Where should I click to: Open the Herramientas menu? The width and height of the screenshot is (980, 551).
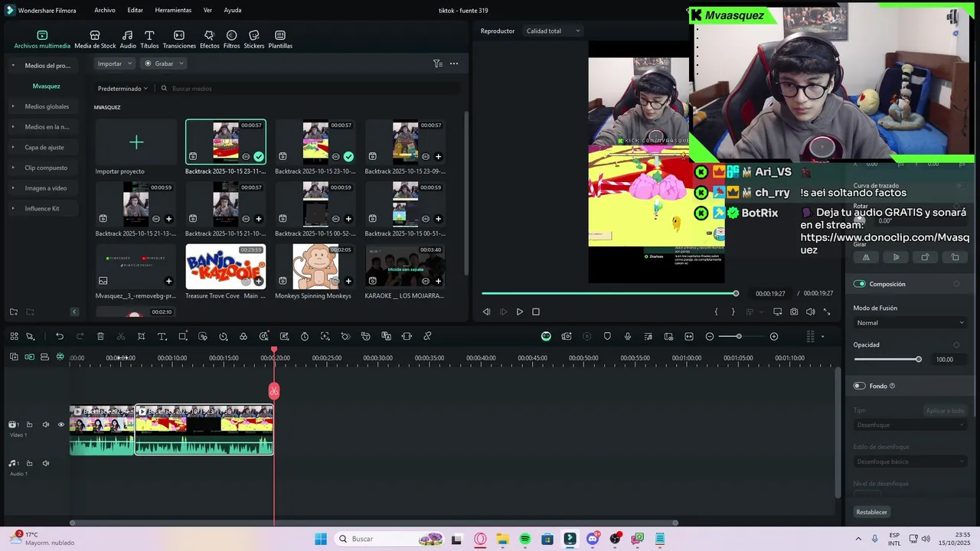point(173,11)
